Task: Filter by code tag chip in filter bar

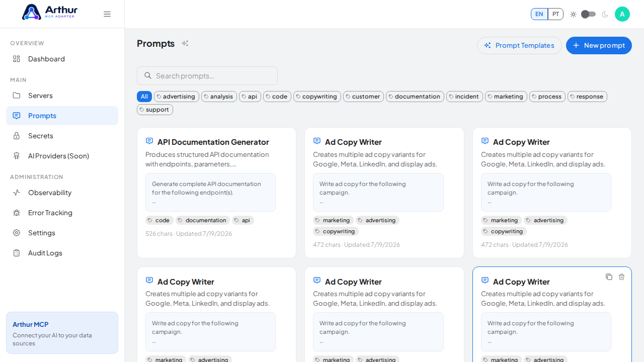Action: click(x=277, y=97)
